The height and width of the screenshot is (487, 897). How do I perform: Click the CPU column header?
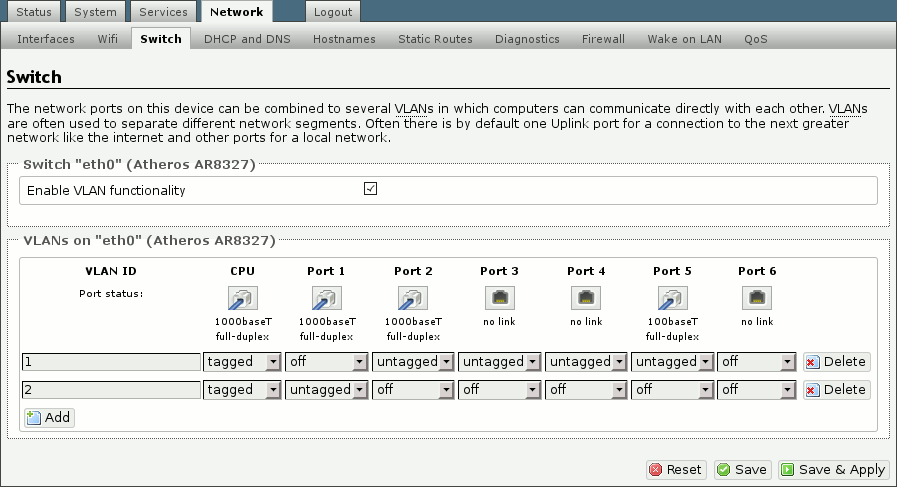click(243, 271)
